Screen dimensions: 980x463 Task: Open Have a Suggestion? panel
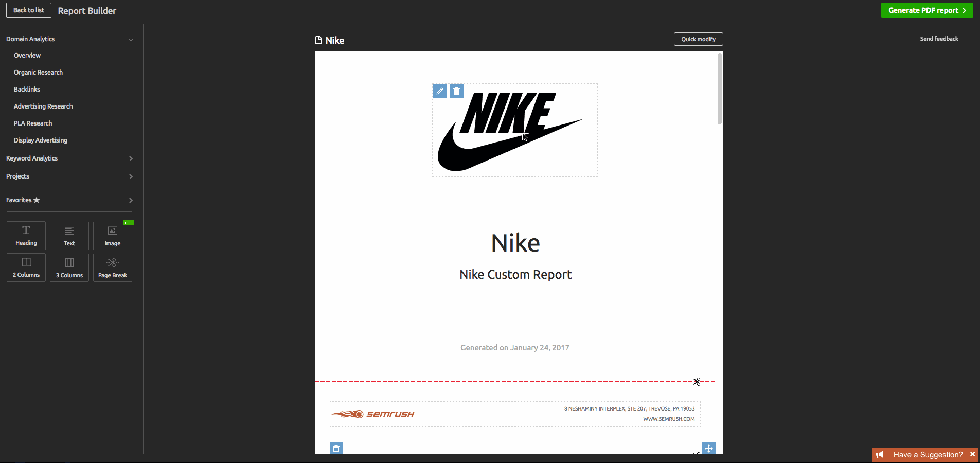point(928,455)
